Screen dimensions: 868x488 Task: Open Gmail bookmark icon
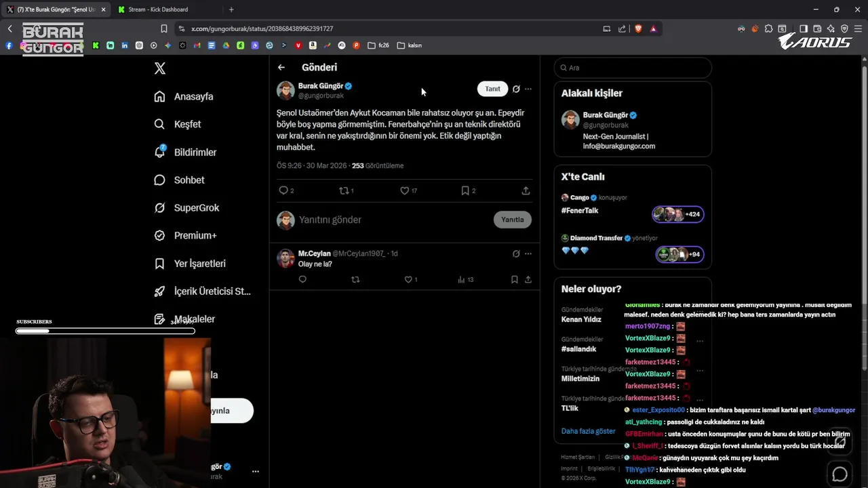pos(197,45)
